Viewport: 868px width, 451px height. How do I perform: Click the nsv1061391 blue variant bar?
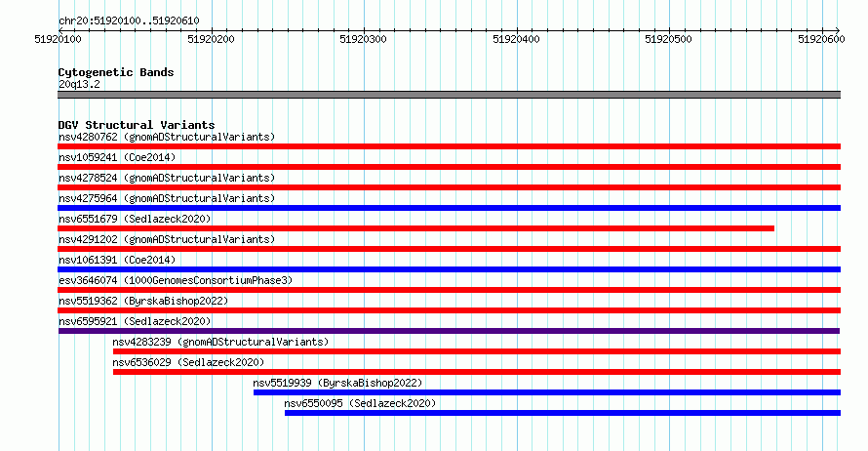point(449,269)
